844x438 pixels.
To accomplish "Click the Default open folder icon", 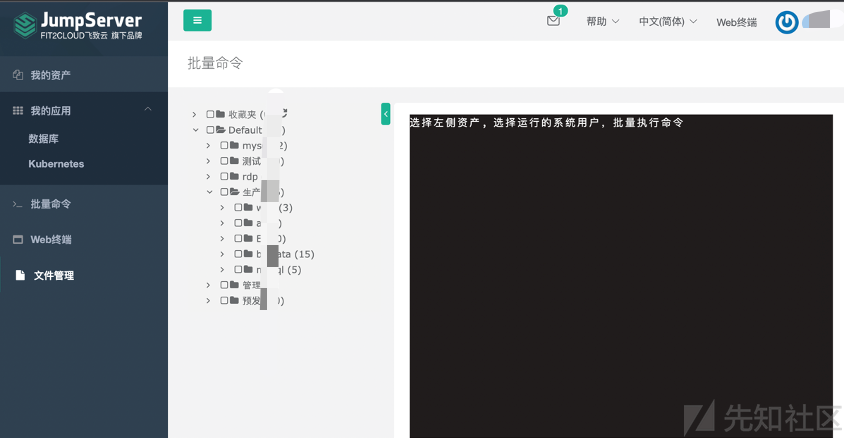I will (221, 130).
